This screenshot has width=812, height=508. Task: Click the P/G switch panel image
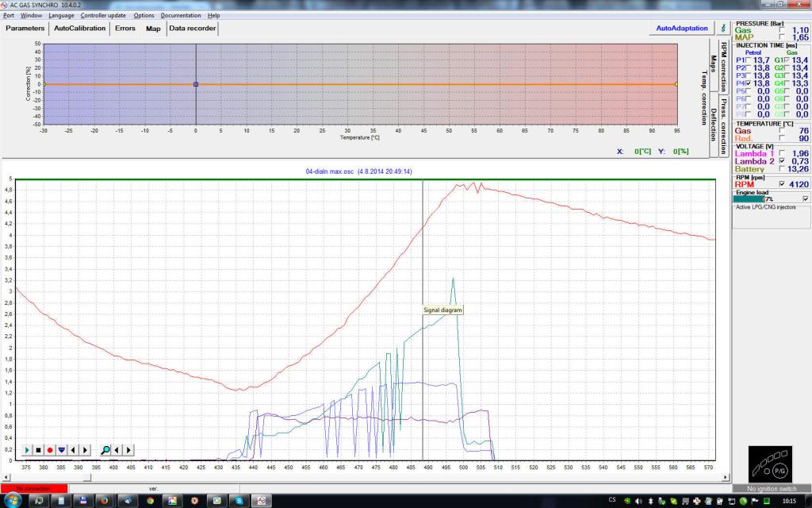coord(770,464)
